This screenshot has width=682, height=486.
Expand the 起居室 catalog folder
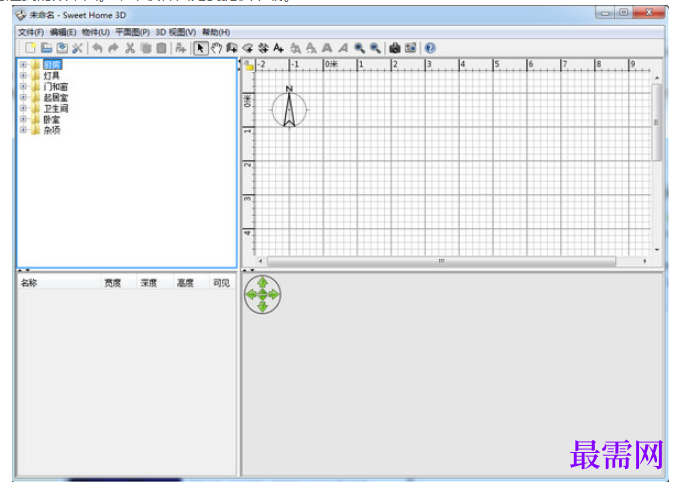point(23,97)
